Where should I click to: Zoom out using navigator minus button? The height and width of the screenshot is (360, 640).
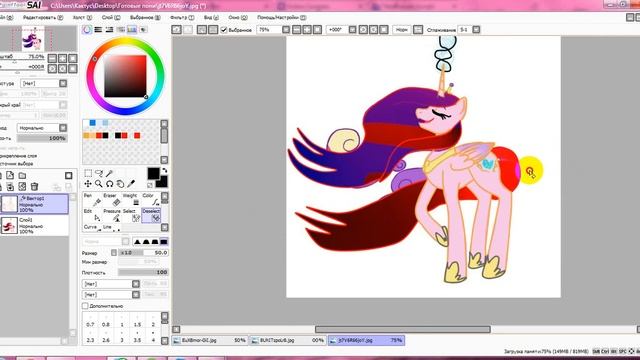click(x=52, y=58)
